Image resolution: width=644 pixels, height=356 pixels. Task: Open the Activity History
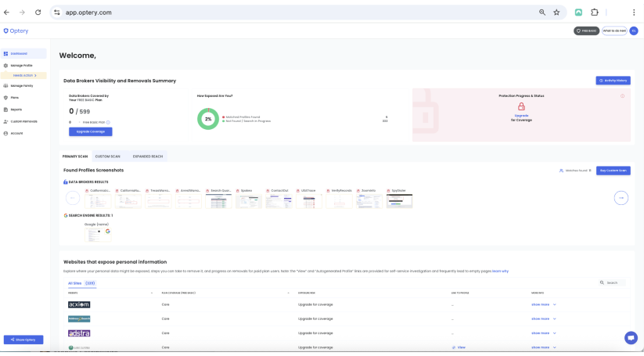pyautogui.click(x=613, y=81)
